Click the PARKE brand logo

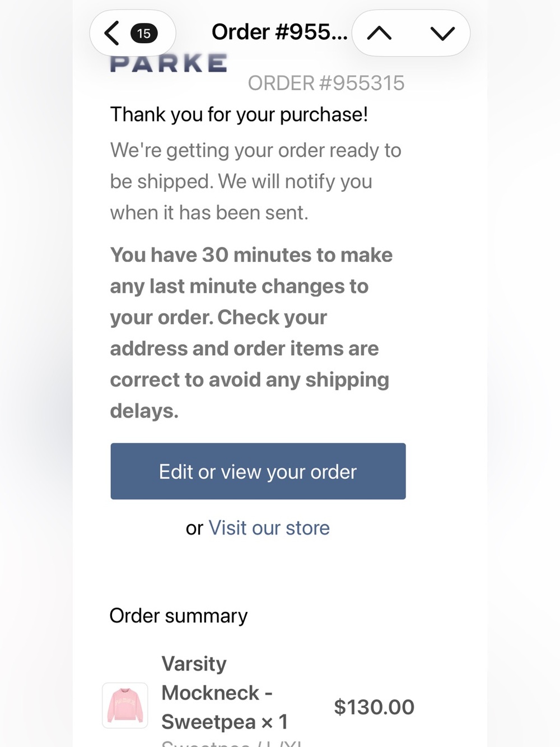pos(169,63)
